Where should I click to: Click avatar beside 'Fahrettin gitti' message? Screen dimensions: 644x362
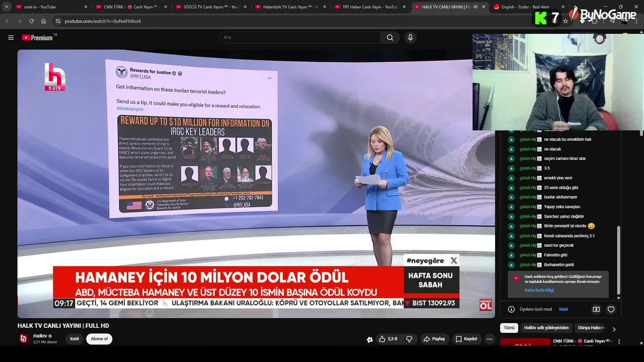click(511, 255)
